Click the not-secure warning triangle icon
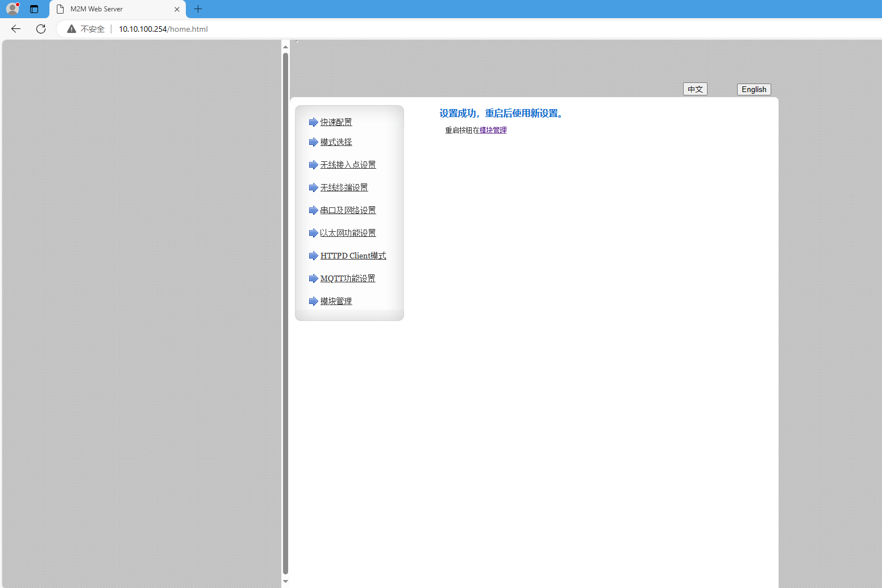This screenshot has height=588, width=882. point(72,29)
